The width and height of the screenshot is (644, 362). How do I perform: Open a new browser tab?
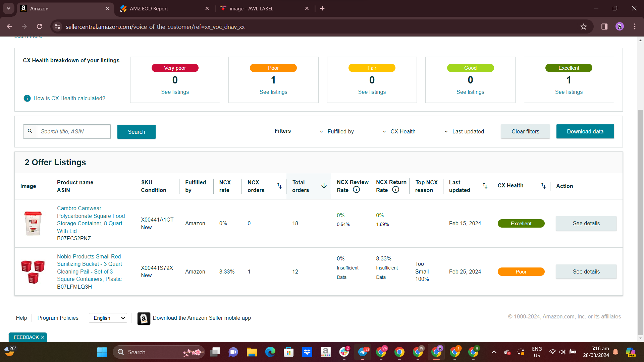(x=322, y=8)
